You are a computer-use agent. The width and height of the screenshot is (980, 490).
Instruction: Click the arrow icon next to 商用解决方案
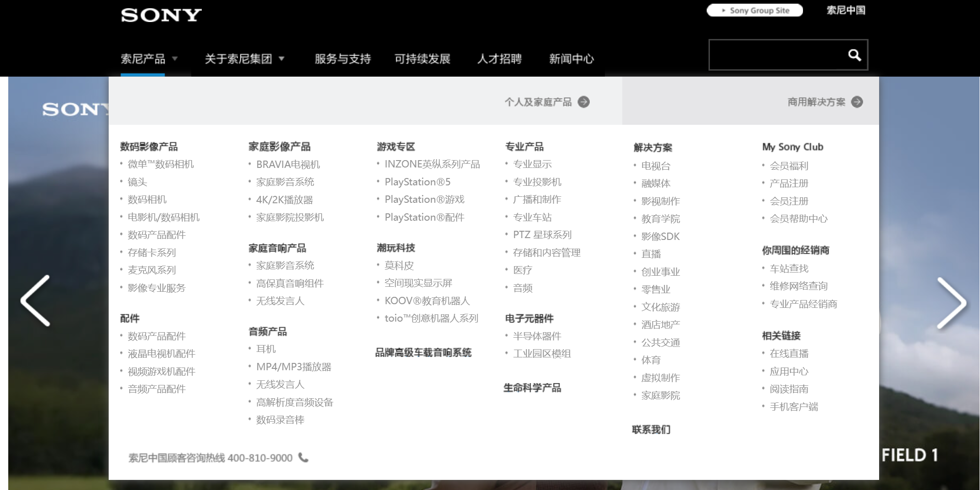(857, 102)
